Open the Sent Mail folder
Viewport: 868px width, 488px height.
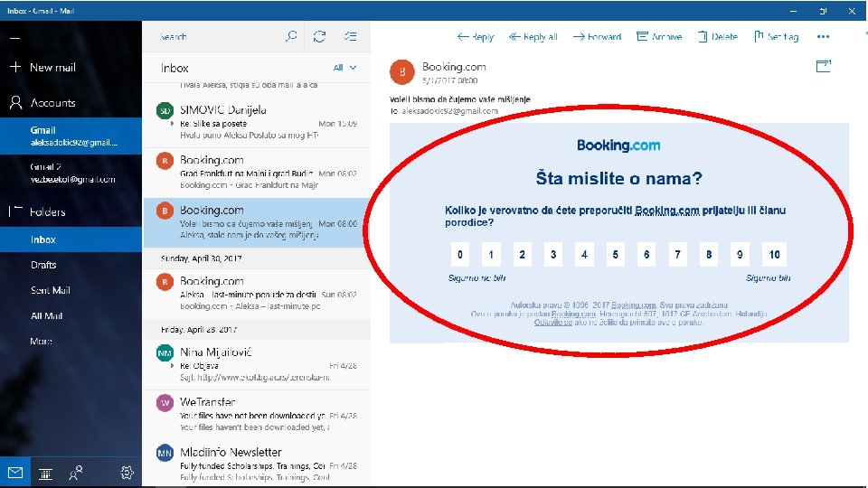[71, 290]
